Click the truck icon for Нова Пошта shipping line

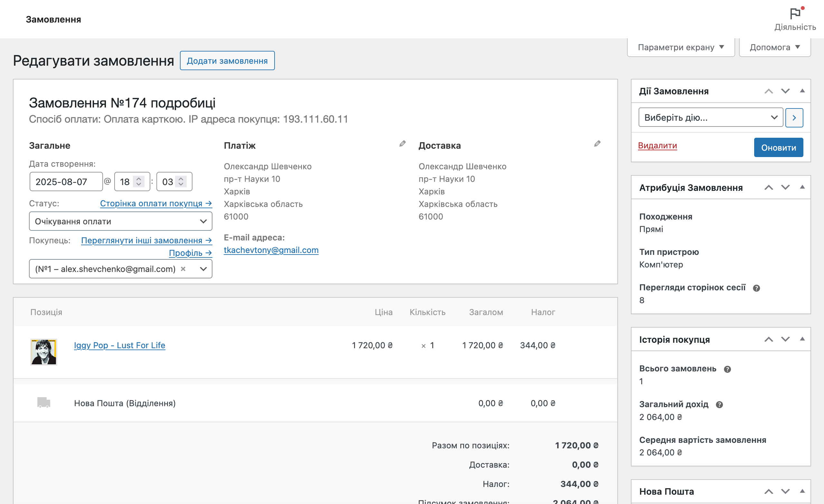[44, 403]
